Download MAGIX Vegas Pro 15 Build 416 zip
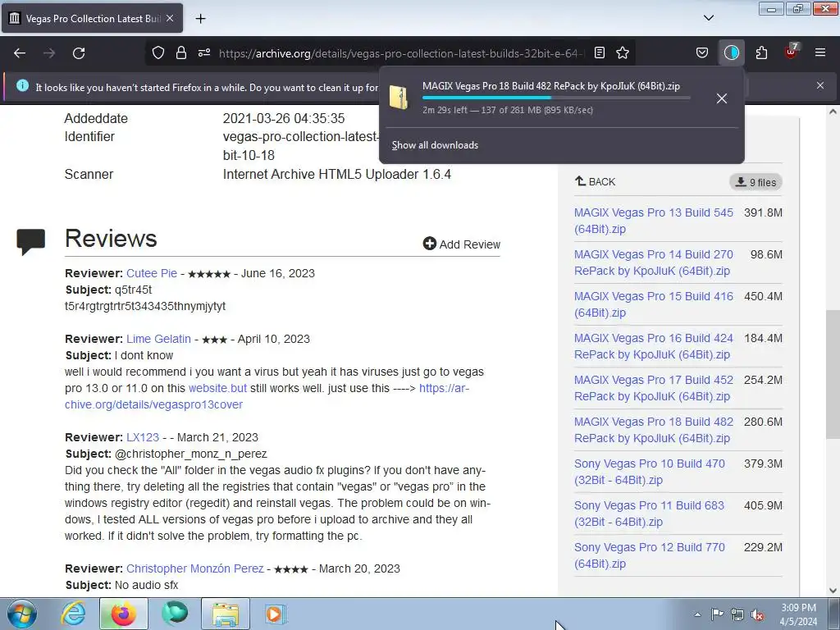Image resolution: width=840 pixels, height=630 pixels. (654, 304)
